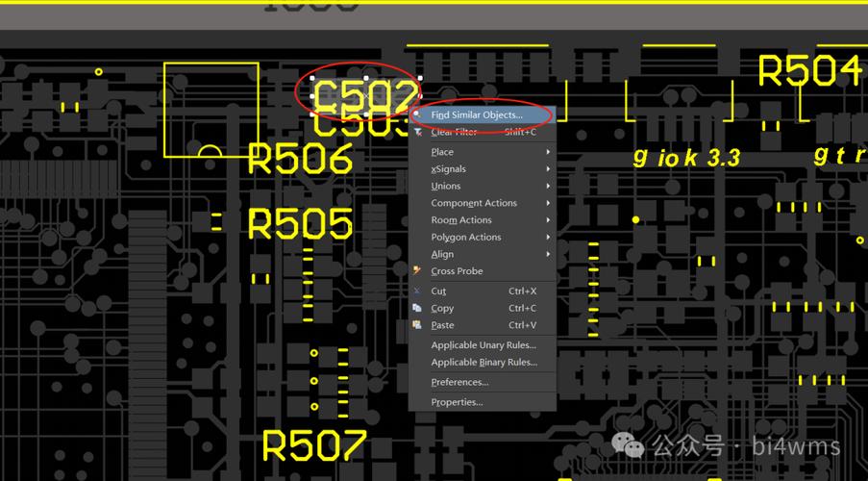Expand the Room Actions arrow
The image size is (868, 481).
[x=548, y=220]
